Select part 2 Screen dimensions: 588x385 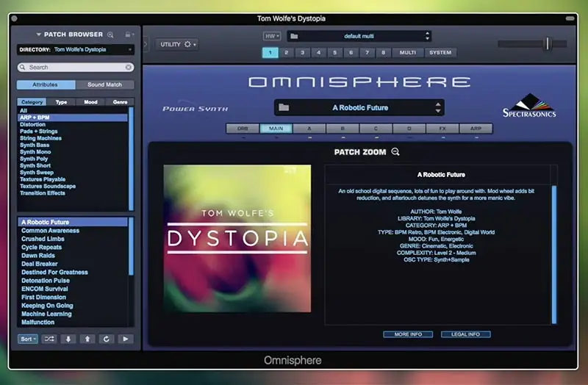tap(287, 52)
